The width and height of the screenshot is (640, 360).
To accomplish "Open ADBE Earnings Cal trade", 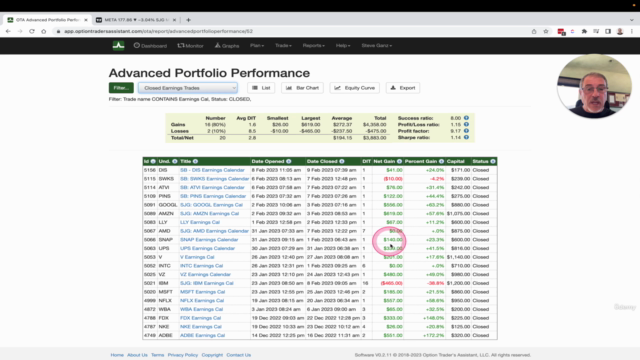I will pos(202,335).
